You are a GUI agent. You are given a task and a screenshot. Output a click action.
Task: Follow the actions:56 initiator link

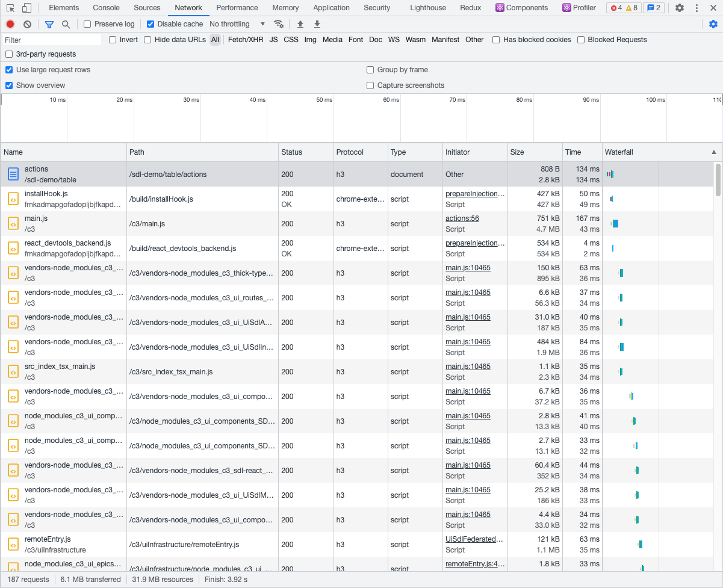point(461,218)
